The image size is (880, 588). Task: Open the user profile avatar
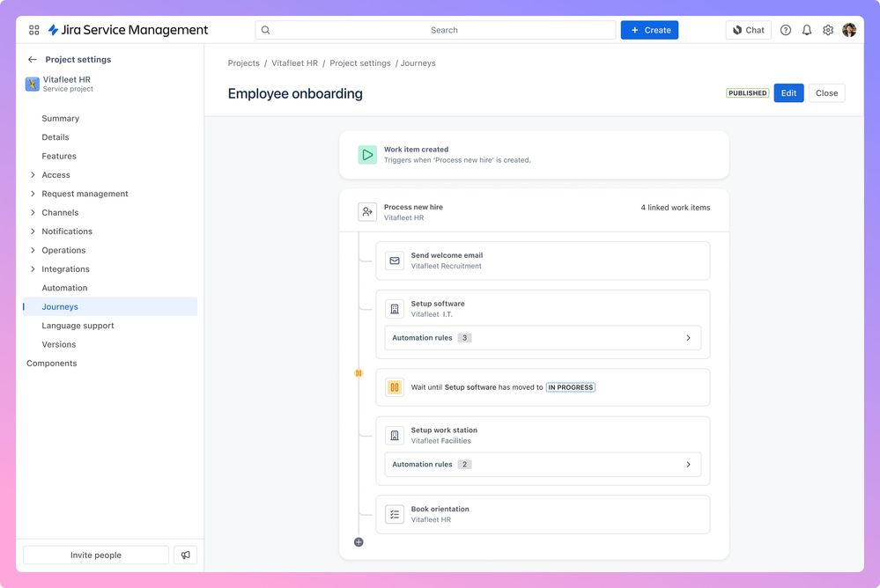(x=849, y=30)
